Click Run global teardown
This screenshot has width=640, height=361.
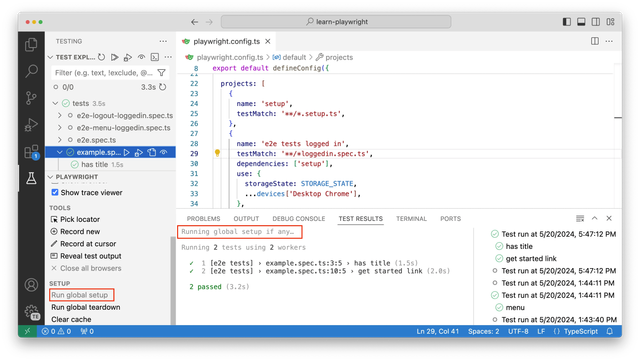pos(86,307)
